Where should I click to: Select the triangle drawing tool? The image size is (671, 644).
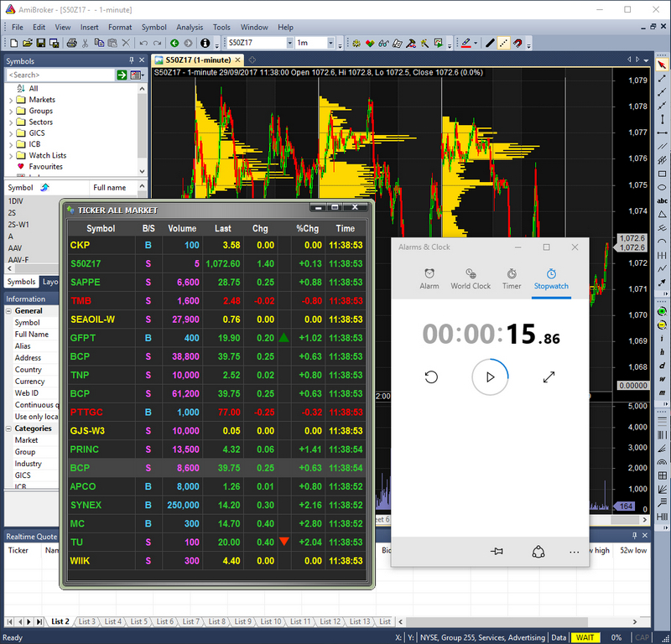(x=662, y=215)
